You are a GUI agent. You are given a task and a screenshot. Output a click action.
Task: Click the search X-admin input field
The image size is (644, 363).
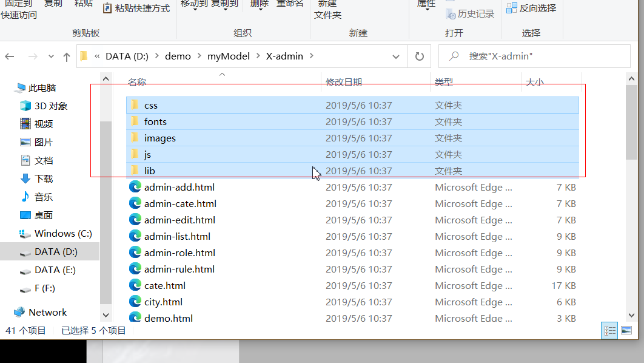(x=534, y=56)
